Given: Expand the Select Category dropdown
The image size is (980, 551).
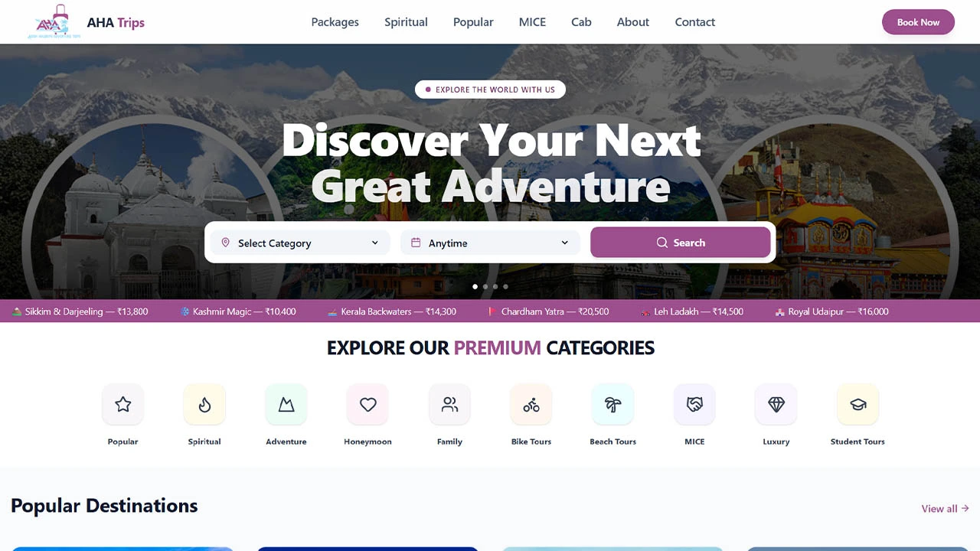Looking at the screenshot, I should 300,243.
